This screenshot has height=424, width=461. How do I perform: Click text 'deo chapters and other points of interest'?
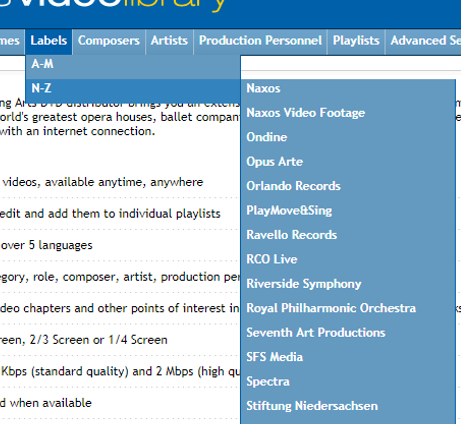(x=113, y=308)
